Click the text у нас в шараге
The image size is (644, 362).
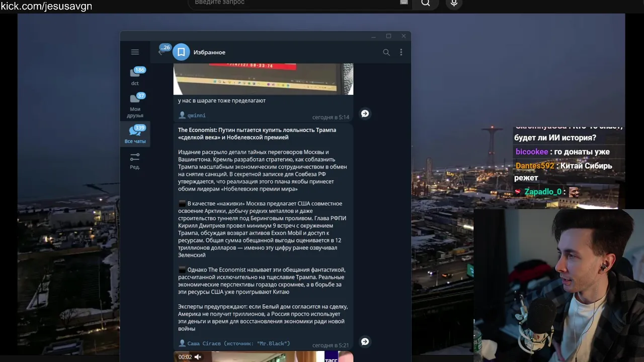tap(222, 101)
